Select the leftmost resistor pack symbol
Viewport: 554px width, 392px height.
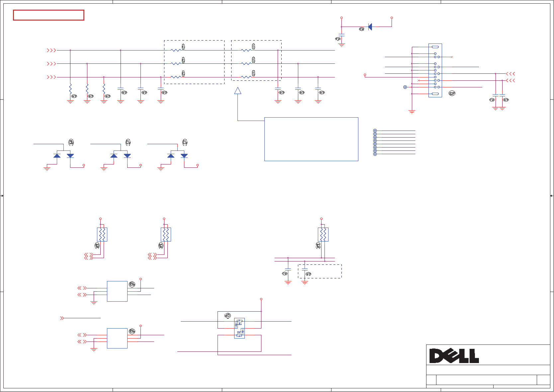coord(102,235)
